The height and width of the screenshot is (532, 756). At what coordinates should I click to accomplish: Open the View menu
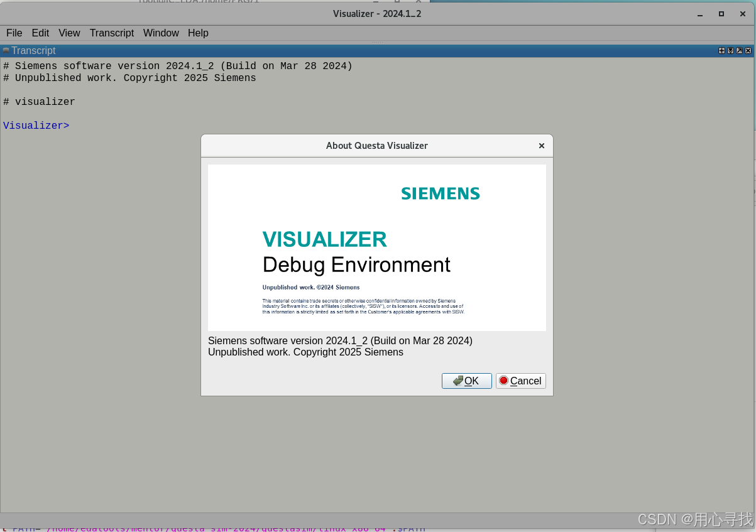[69, 33]
